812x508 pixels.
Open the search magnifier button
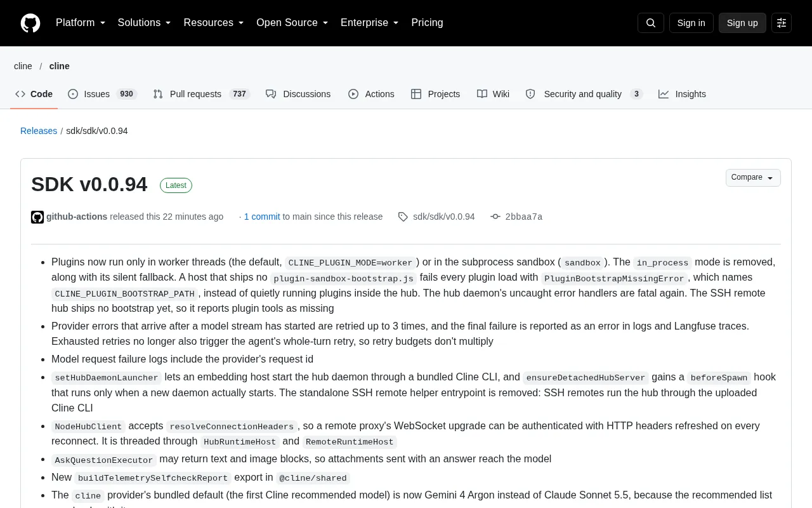point(651,23)
